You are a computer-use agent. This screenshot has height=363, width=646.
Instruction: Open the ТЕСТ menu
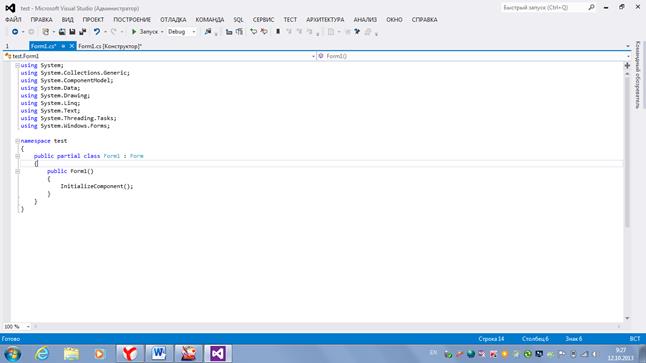[x=290, y=20]
